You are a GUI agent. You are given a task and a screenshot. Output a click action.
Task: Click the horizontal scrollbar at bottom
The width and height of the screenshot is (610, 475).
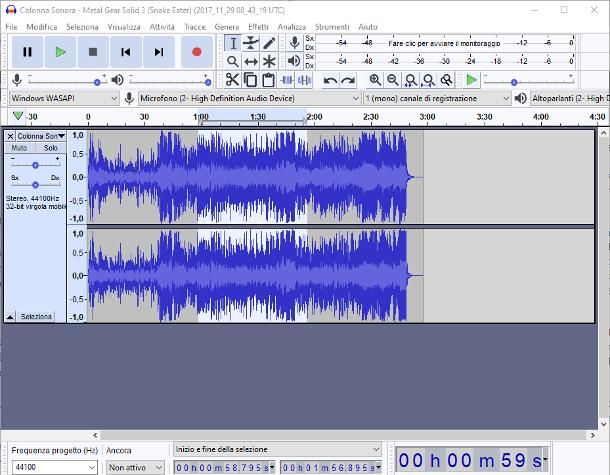344,435
